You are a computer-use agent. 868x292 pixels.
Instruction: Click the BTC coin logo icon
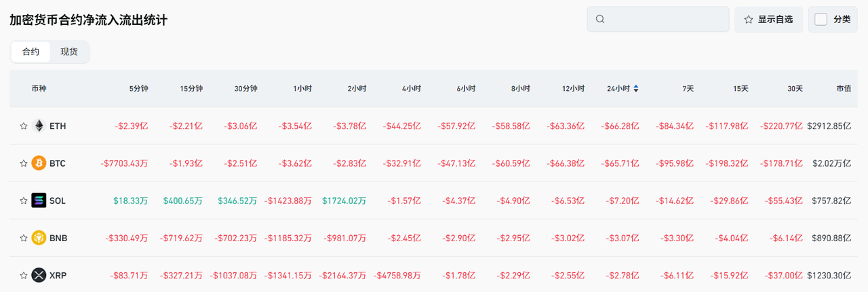coord(39,163)
